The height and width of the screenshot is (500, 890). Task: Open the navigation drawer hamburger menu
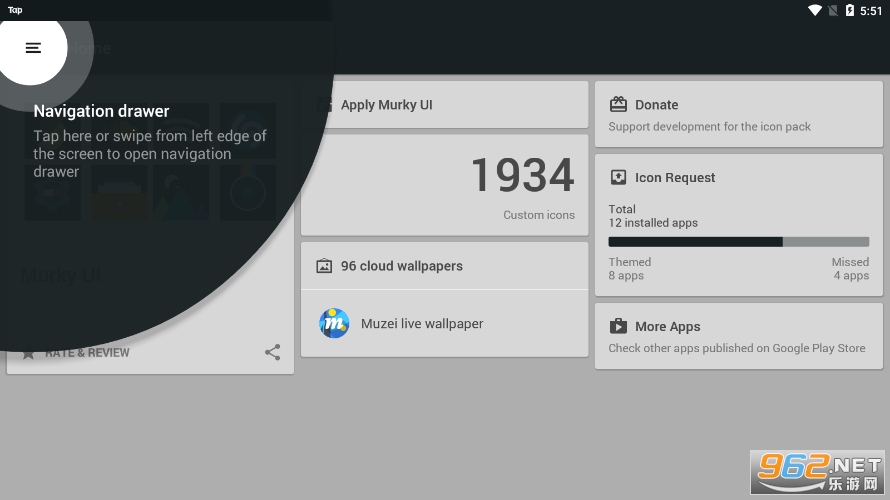tap(33, 48)
